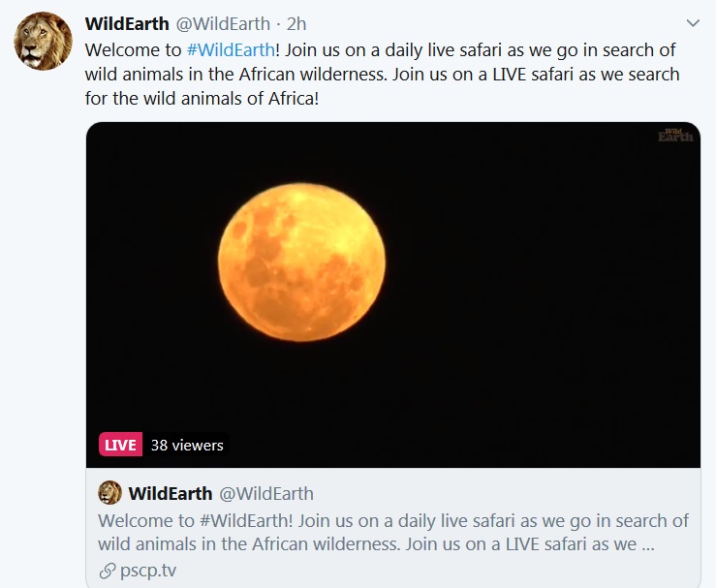This screenshot has height=588, width=716.
Task: Open the 2h tweet timestamp
Action: point(296,24)
